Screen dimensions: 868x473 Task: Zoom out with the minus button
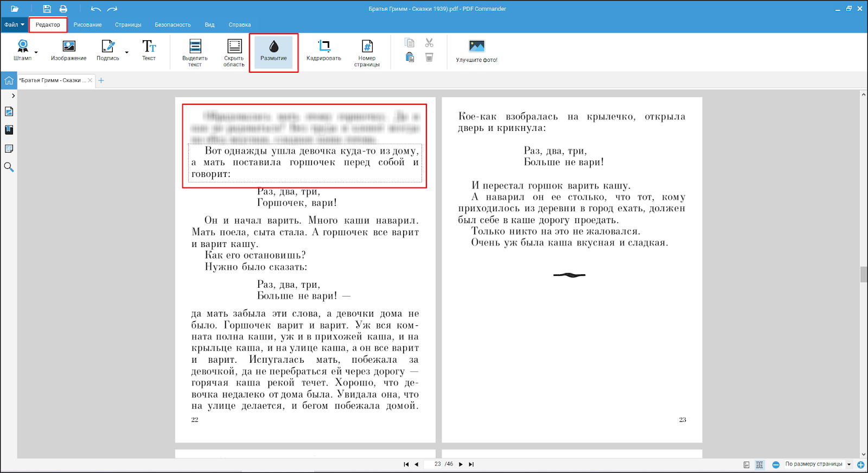point(776,465)
